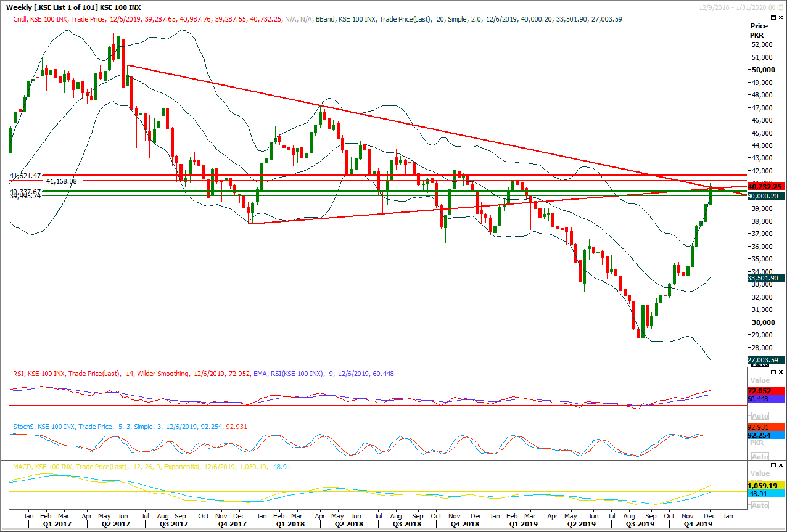The height and width of the screenshot is (532, 787).
Task: Click the 52,000 price axis label
Action: [x=762, y=44]
